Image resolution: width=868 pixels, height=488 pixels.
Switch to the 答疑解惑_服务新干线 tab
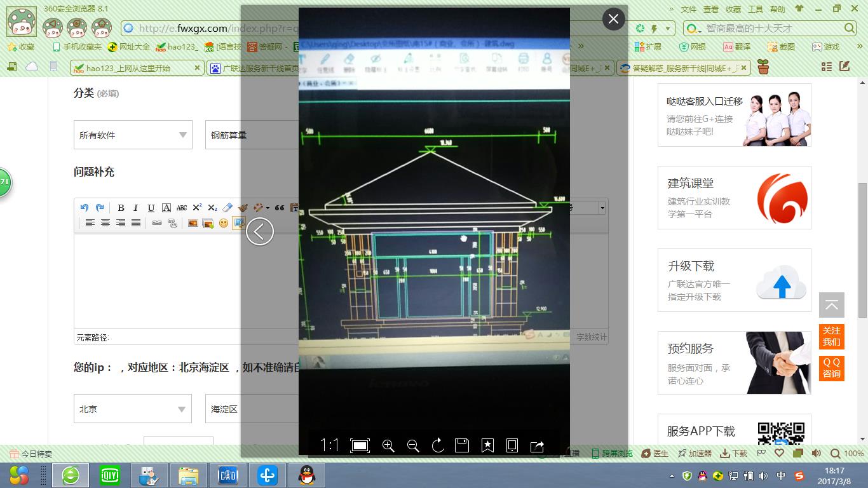(x=684, y=68)
